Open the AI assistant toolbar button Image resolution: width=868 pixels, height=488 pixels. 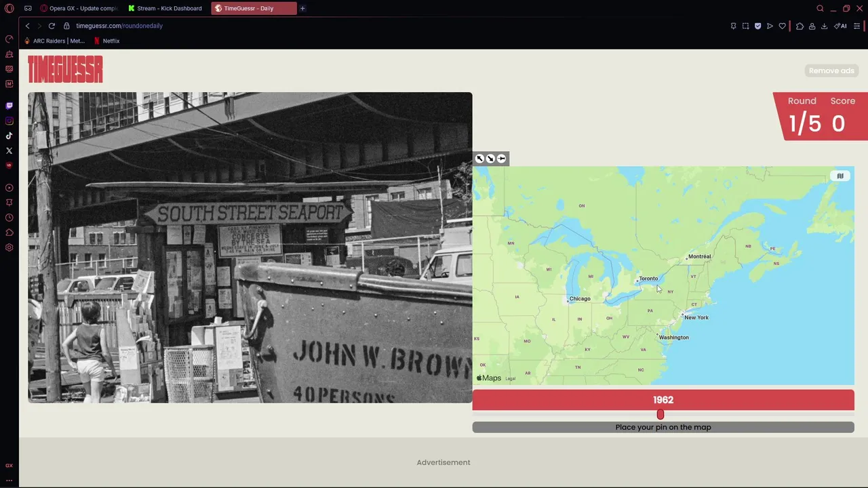point(840,26)
